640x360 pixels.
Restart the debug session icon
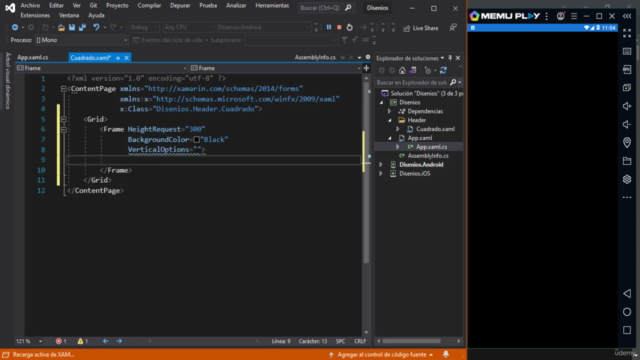point(349,27)
